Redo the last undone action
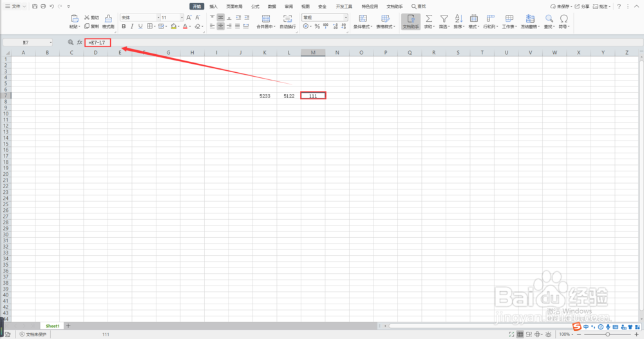The image size is (644, 339). (x=60, y=6)
